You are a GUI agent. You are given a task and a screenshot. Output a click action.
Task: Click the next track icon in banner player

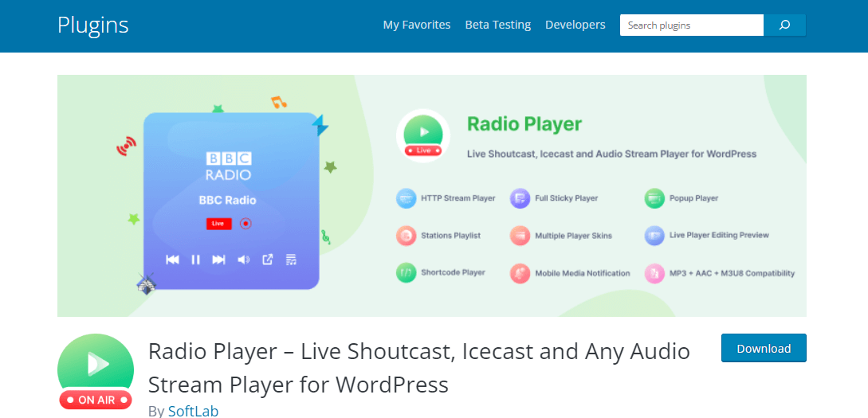[x=218, y=260]
